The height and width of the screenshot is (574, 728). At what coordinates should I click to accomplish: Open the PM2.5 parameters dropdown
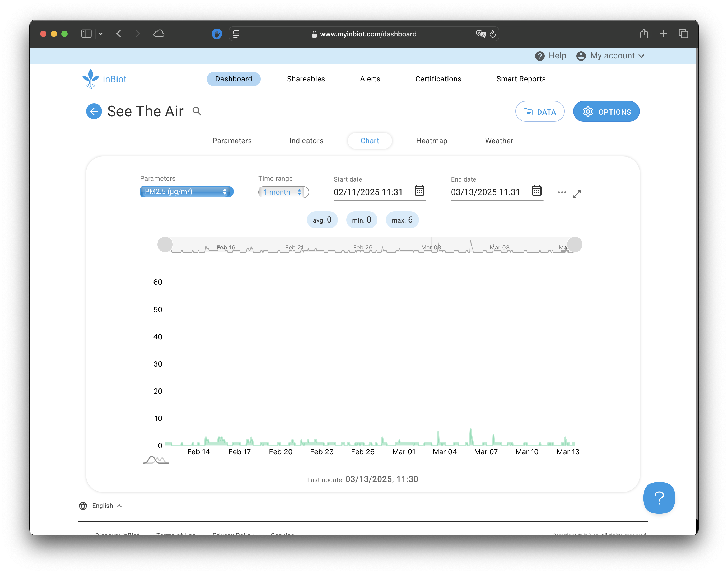point(186,192)
